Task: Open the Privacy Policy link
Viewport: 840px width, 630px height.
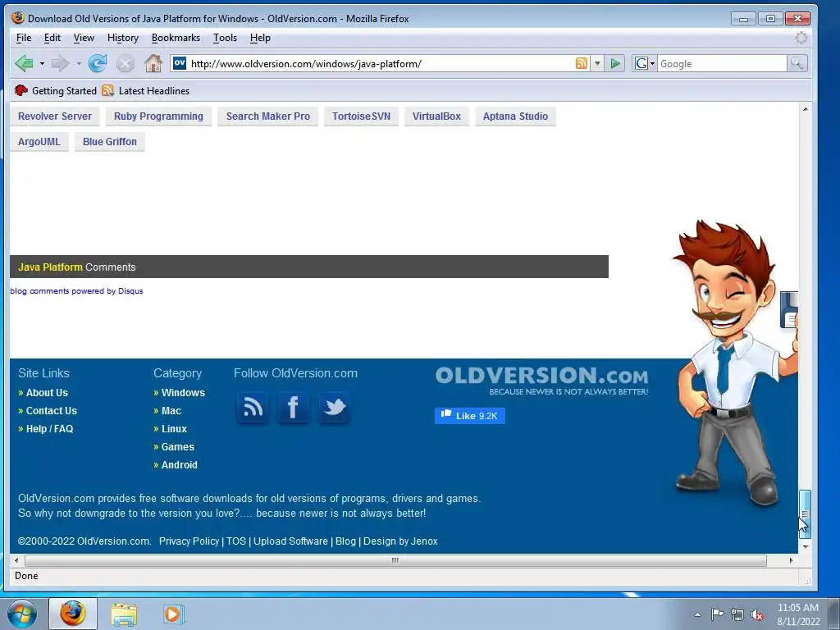Action: 189,541
